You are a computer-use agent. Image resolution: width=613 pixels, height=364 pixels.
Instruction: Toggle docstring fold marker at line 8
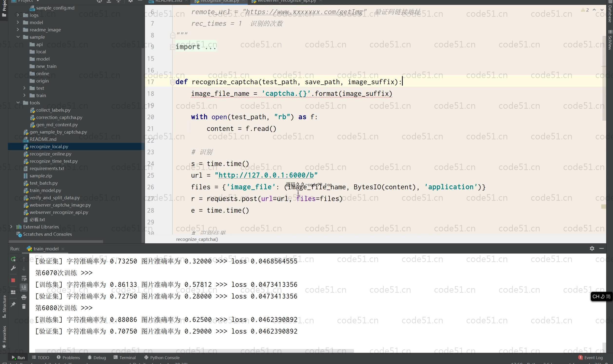pos(172,35)
